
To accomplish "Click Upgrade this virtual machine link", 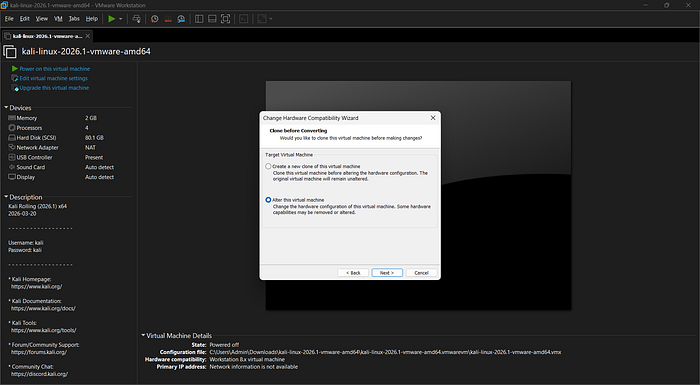I will pos(54,88).
